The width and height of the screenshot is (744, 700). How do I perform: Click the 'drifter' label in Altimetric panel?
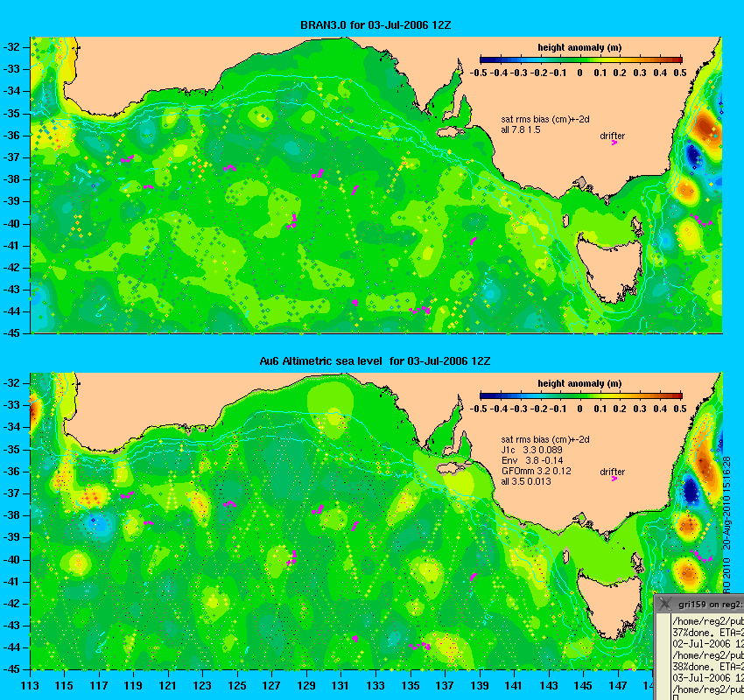pos(612,472)
